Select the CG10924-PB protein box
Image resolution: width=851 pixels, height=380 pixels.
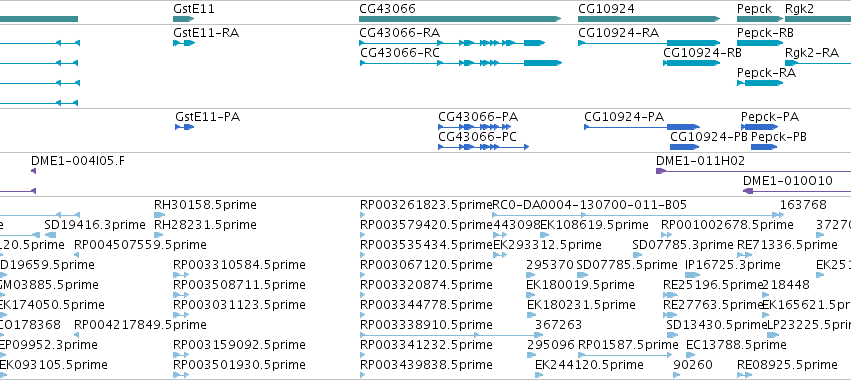click(x=684, y=147)
